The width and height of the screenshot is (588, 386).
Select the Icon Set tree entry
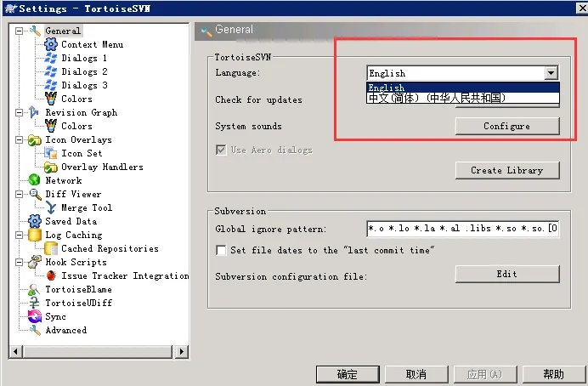click(x=82, y=153)
